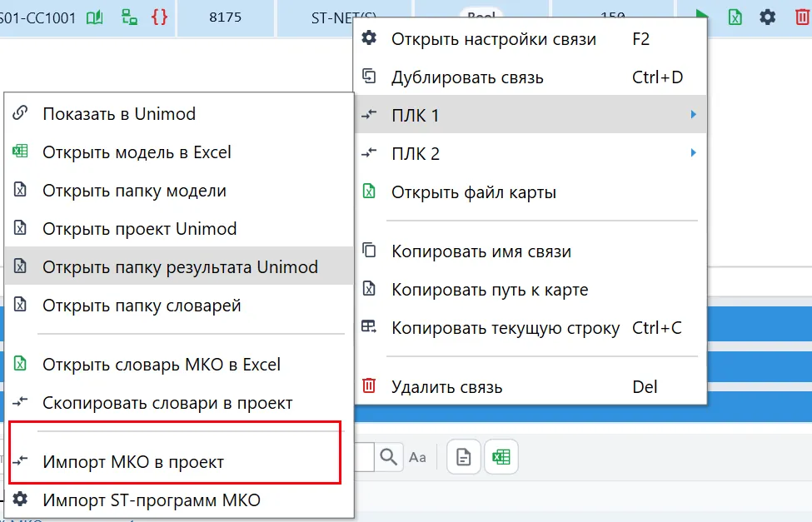Toggle the Aa case-sensitive search option
Screen dimensions: 812x522
point(417,458)
